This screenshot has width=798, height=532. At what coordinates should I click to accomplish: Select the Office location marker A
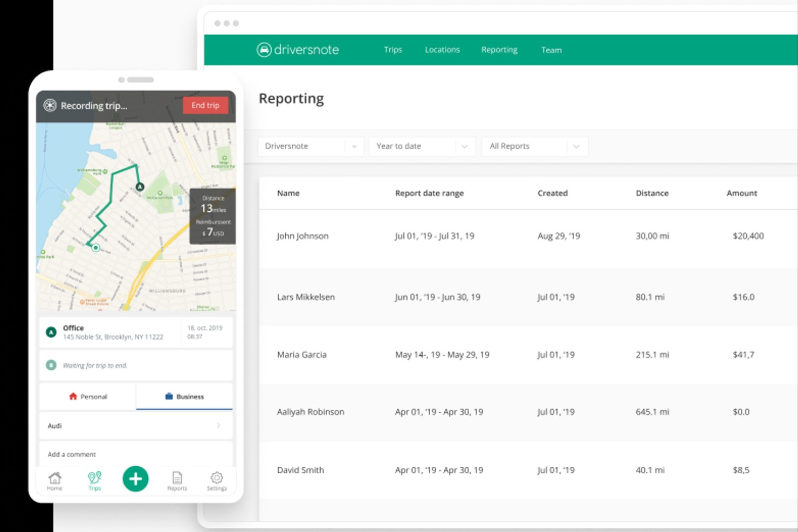(51, 332)
